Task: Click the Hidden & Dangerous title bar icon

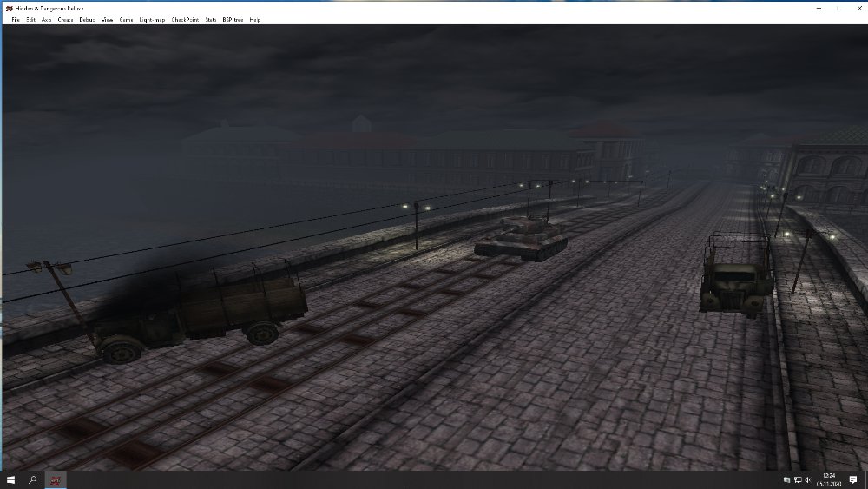Action: [x=8, y=7]
